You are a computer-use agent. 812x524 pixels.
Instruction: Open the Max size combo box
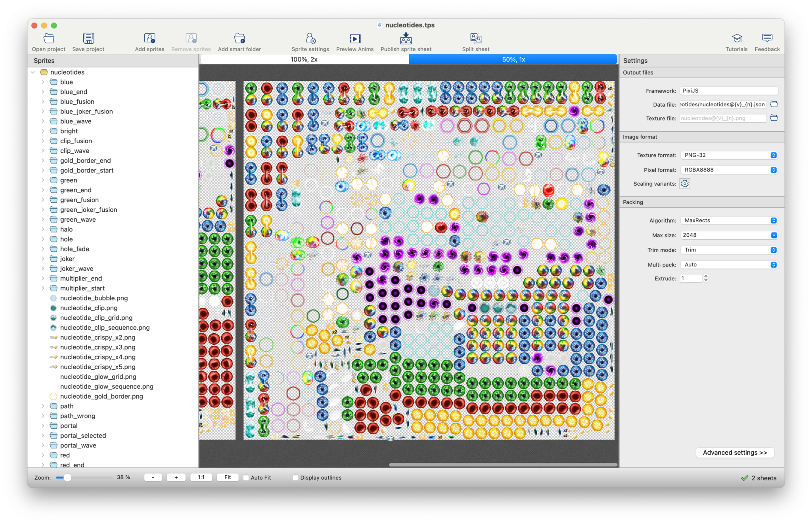(729, 235)
